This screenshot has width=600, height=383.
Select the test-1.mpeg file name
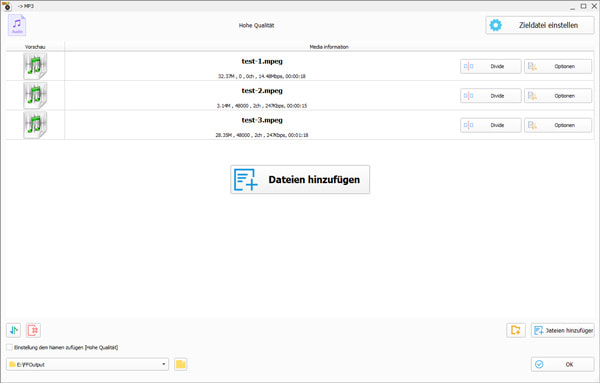[x=262, y=61]
